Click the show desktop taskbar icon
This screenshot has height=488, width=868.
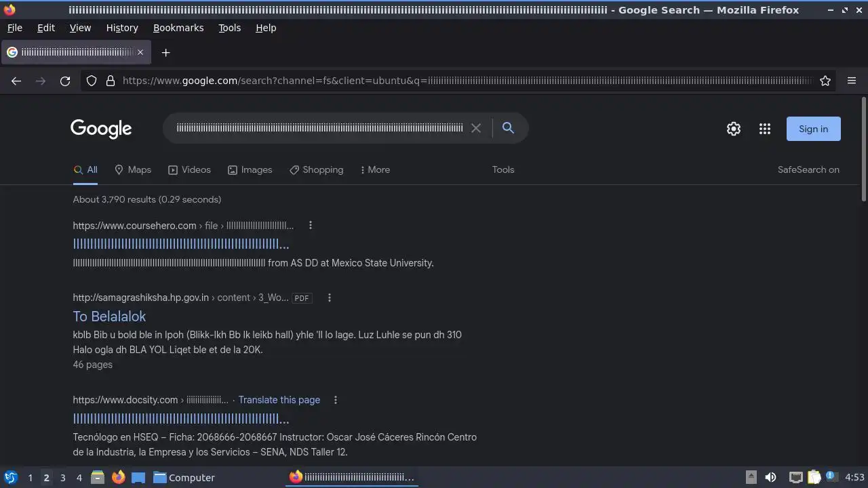click(x=138, y=477)
